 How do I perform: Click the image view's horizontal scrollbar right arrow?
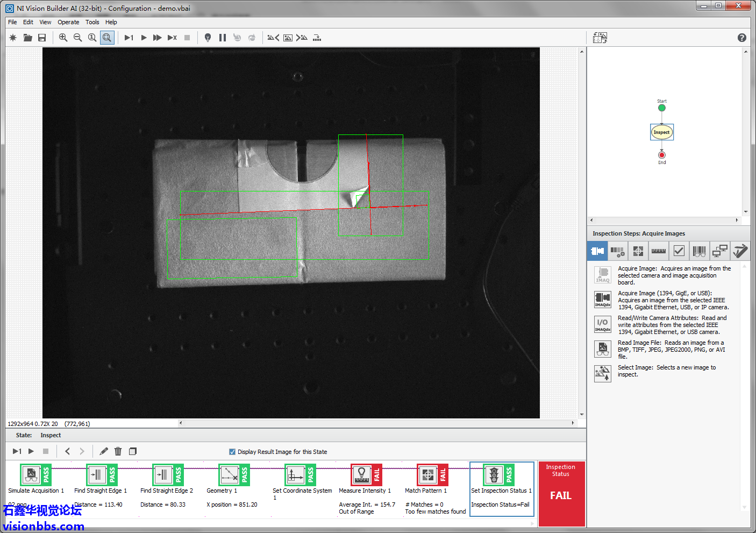[x=573, y=423]
